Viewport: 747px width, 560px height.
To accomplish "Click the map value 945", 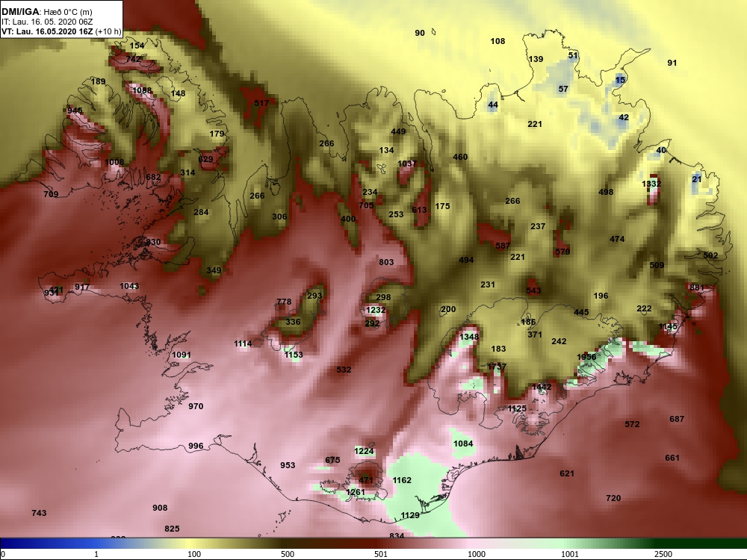I will pyautogui.click(x=75, y=111).
